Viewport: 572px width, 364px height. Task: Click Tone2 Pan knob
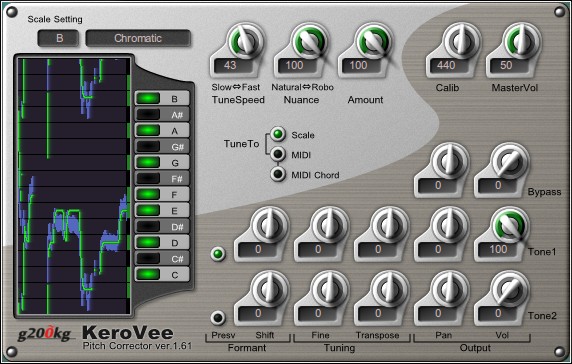(449, 289)
